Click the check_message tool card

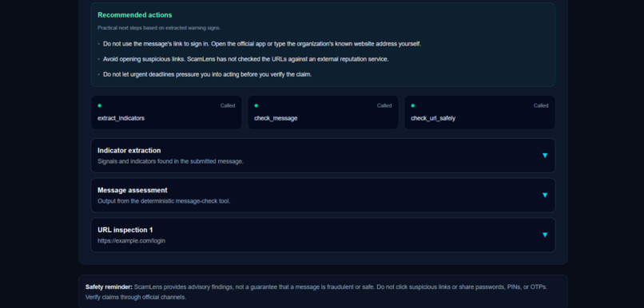(323, 113)
